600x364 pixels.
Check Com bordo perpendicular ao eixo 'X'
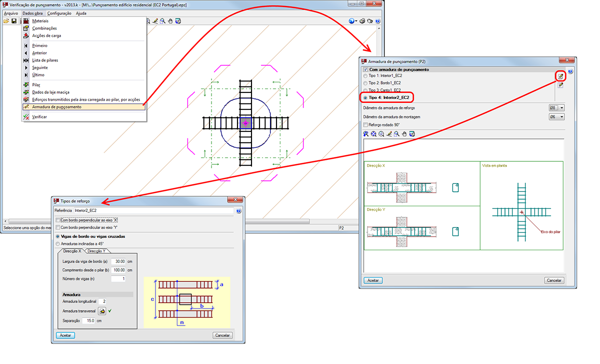click(58, 220)
